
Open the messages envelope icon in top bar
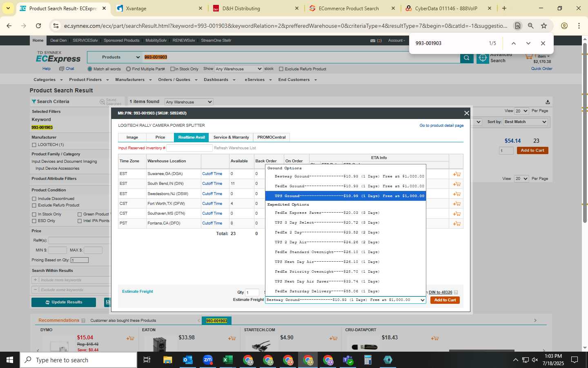coord(373,40)
